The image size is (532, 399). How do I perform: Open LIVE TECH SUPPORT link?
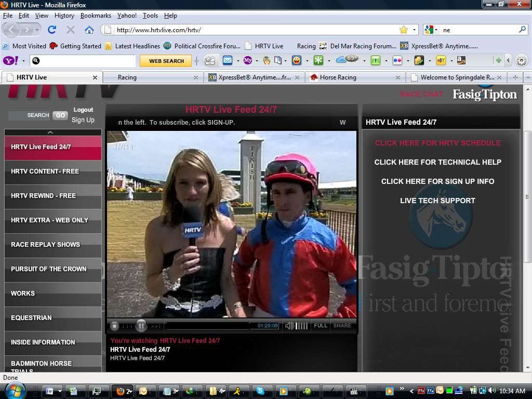437,201
